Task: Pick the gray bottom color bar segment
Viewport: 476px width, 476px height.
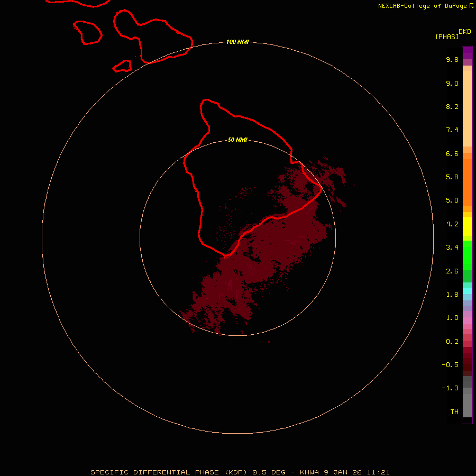Action: pyautogui.click(x=467, y=405)
